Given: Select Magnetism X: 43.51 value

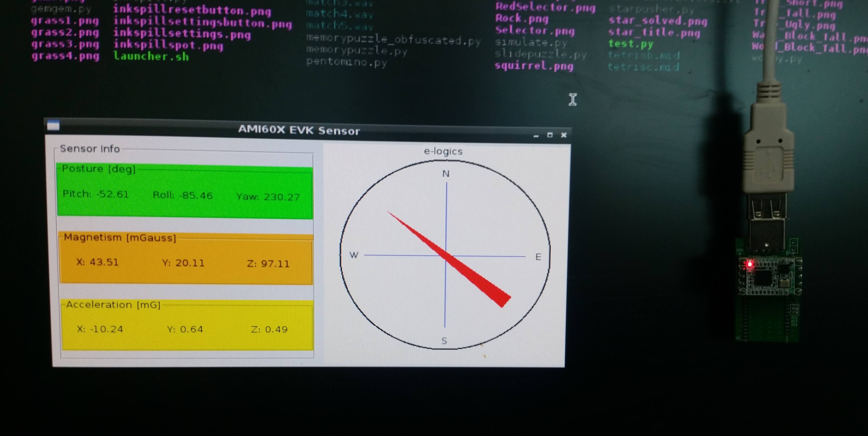Looking at the screenshot, I should click(97, 262).
